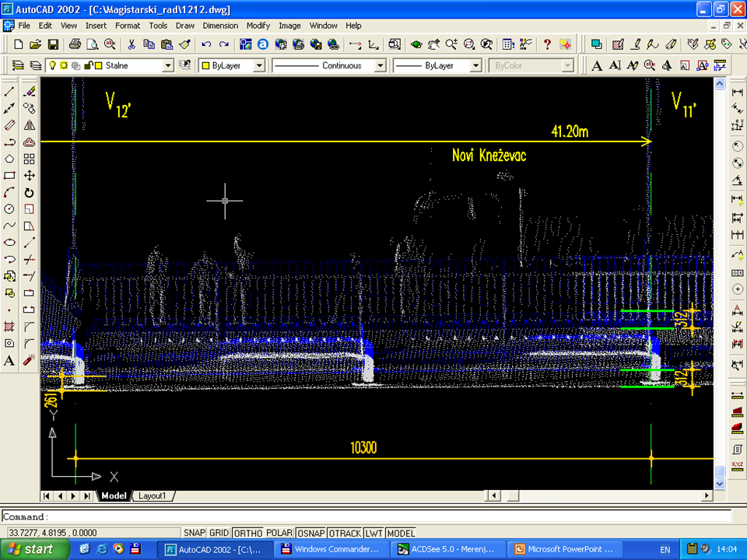Toggle OSNAP in status bar
Viewport: 747px width, 560px height.
click(x=310, y=533)
